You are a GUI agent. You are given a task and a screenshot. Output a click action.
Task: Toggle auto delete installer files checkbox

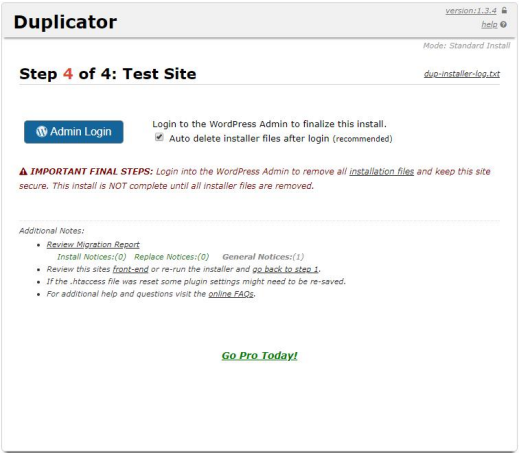tap(159, 137)
